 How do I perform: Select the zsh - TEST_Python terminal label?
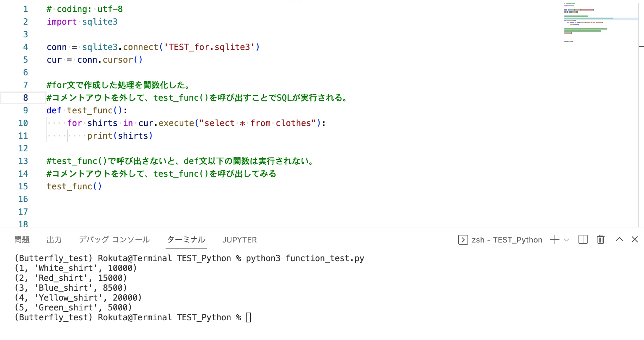(507, 240)
